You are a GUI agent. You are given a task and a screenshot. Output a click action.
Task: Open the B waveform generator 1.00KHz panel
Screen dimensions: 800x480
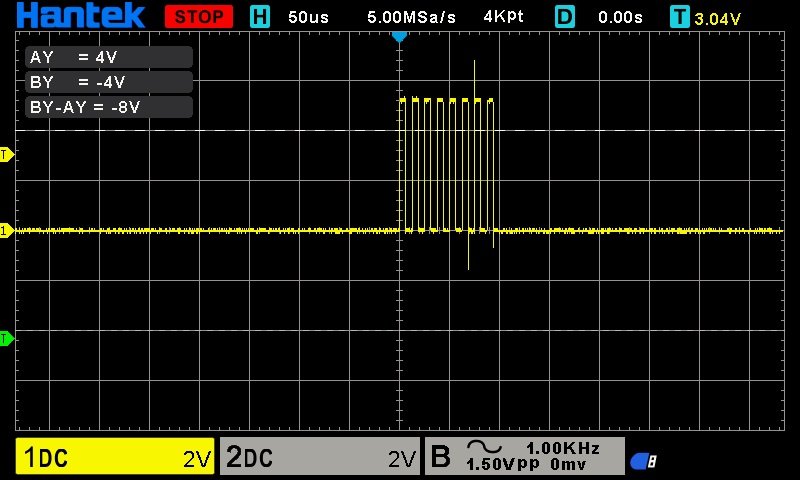[x=524, y=456]
